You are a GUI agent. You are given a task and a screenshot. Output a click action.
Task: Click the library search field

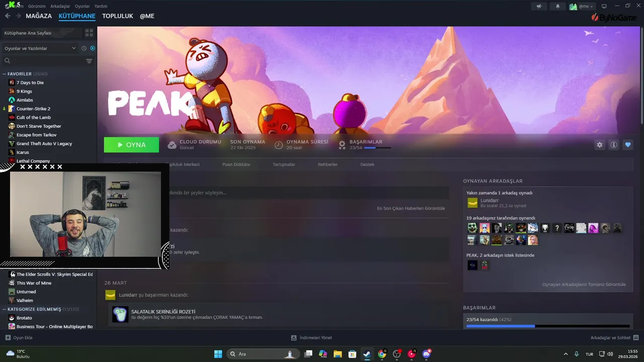coord(43,61)
